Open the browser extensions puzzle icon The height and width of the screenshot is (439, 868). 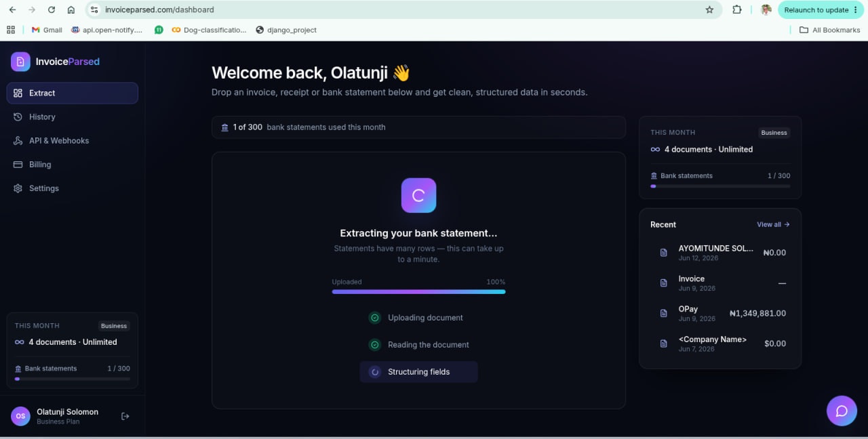(x=737, y=10)
